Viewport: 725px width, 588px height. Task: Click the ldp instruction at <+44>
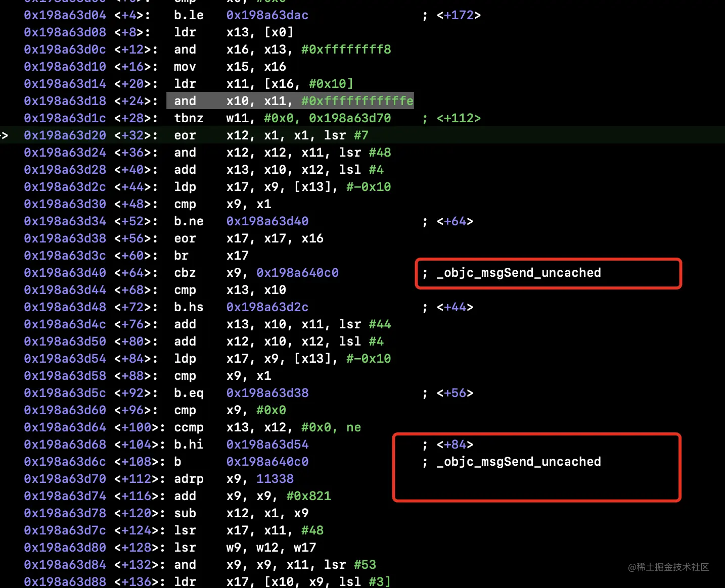point(185,187)
